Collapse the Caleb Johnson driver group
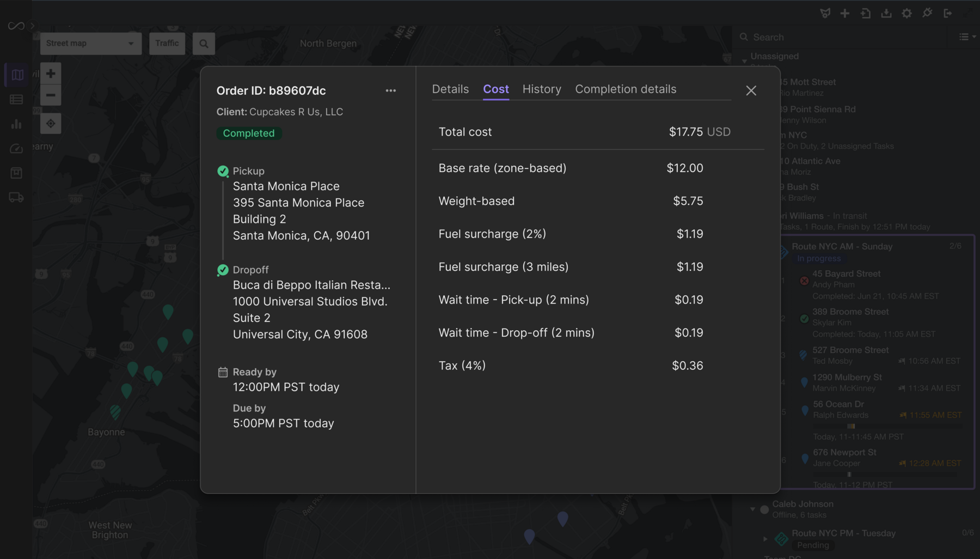The height and width of the screenshot is (559, 980). [x=753, y=509]
